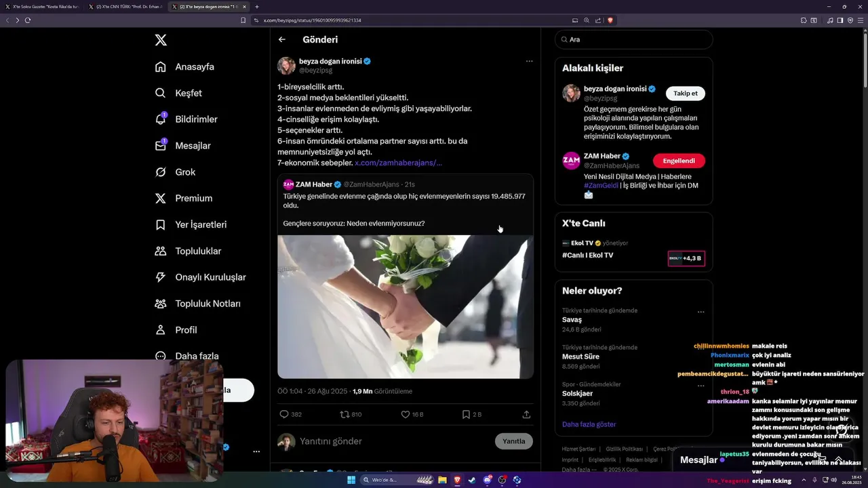Click Yanıtını gönder reply field

(331, 441)
